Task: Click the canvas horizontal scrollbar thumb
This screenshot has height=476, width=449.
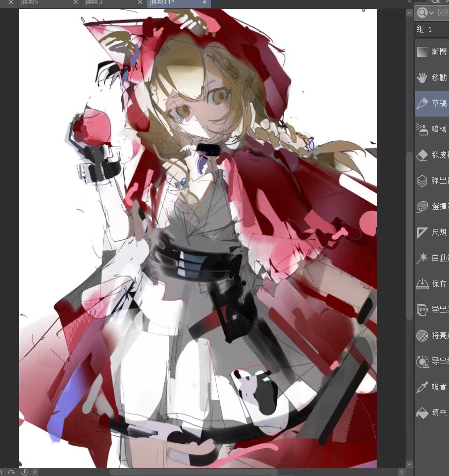Action: point(194,472)
